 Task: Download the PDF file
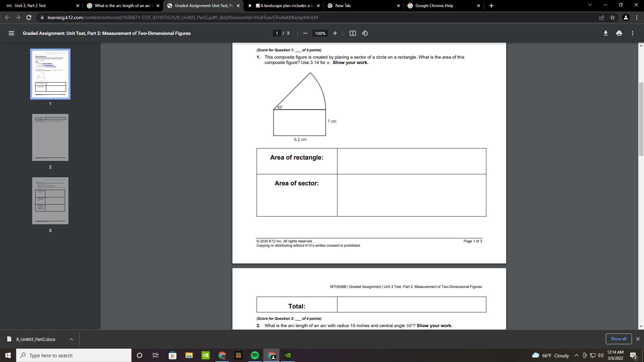click(x=605, y=33)
